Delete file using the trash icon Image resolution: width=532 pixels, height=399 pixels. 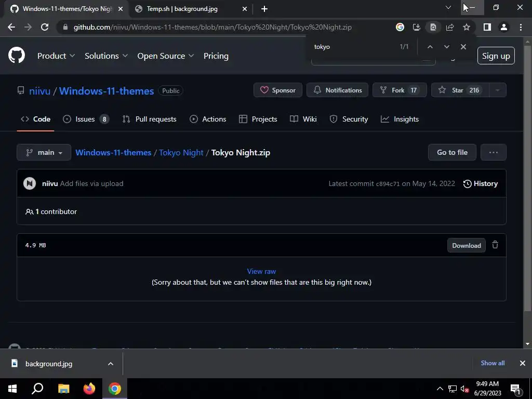[495, 245]
